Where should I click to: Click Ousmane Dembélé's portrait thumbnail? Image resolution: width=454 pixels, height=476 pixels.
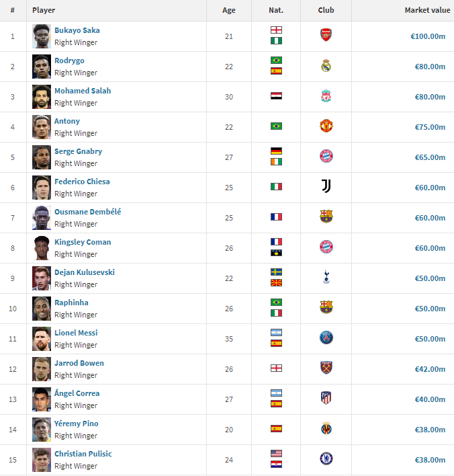click(42, 218)
